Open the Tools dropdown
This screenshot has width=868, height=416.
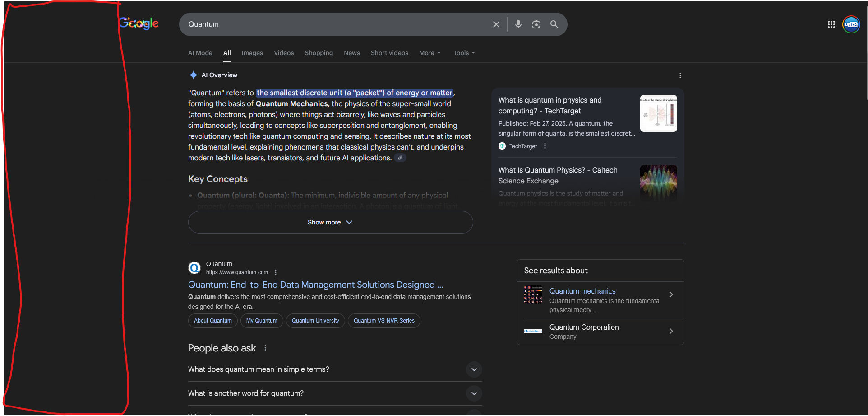coord(464,53)
